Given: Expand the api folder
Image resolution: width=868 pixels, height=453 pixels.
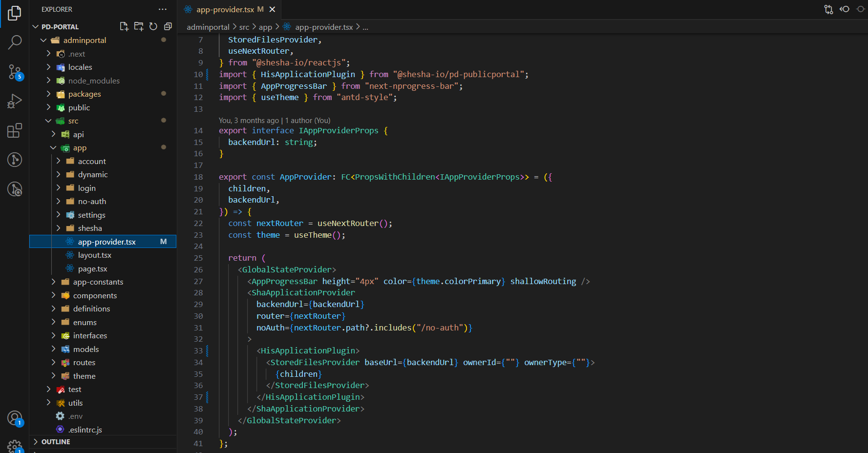Looking at the screenshot, I should point(53,134).
